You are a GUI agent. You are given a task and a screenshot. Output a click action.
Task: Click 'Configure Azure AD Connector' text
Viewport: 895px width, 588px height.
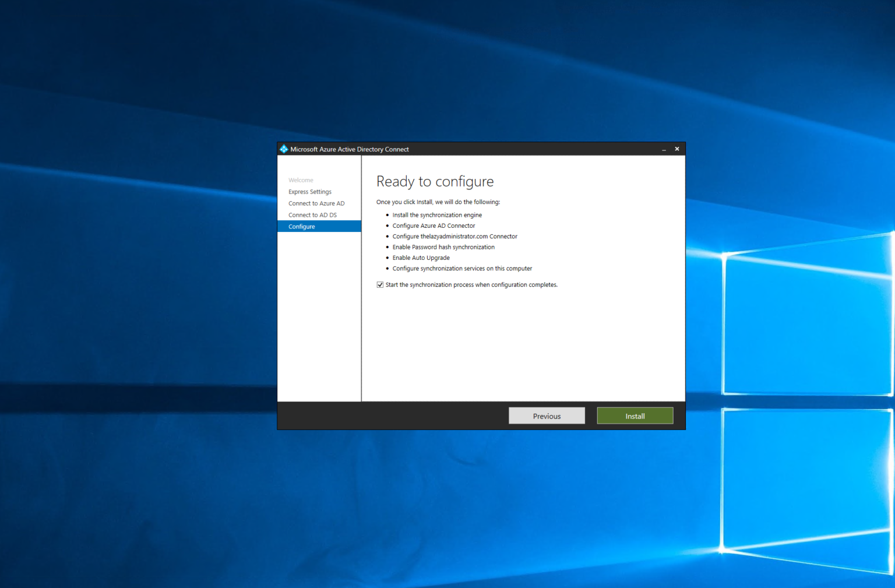coord(434,226)
